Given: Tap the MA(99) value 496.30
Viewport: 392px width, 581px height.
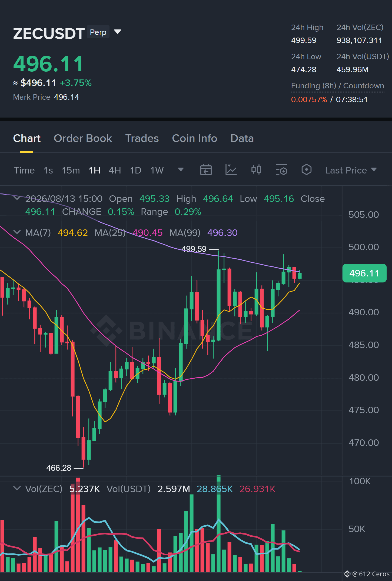Looking at the screenshot, I should coord(222,233).
